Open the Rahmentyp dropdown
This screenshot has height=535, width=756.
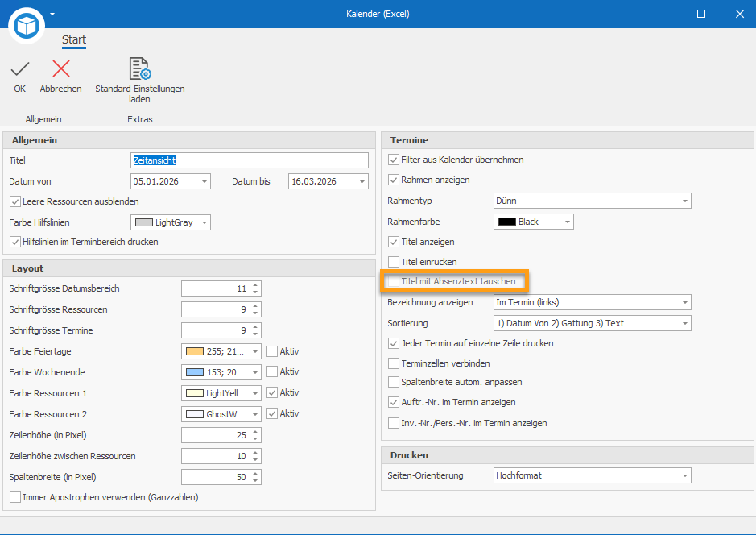coord(684,201)
